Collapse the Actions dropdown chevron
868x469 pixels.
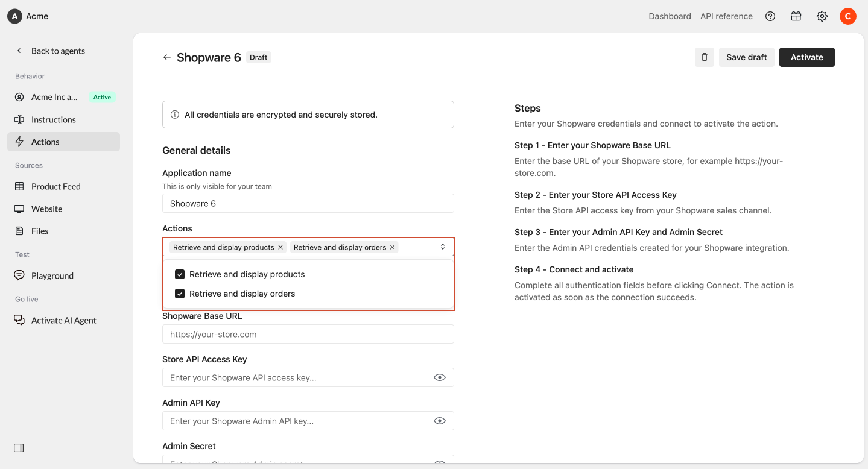click(443, 247)
